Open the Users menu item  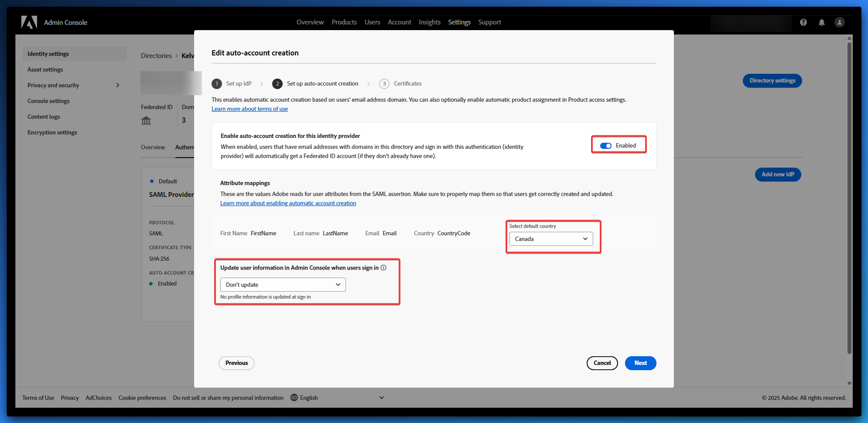tap(372, 22)
